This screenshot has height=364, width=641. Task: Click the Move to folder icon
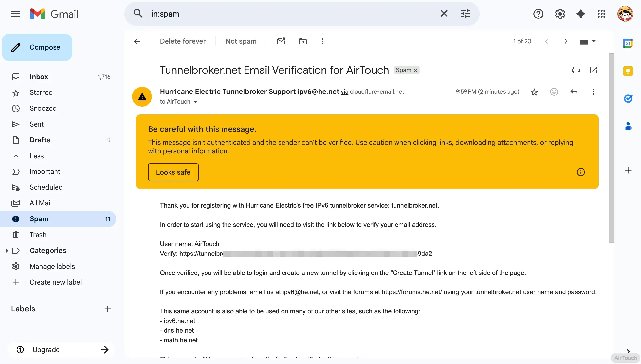[303, 41]
